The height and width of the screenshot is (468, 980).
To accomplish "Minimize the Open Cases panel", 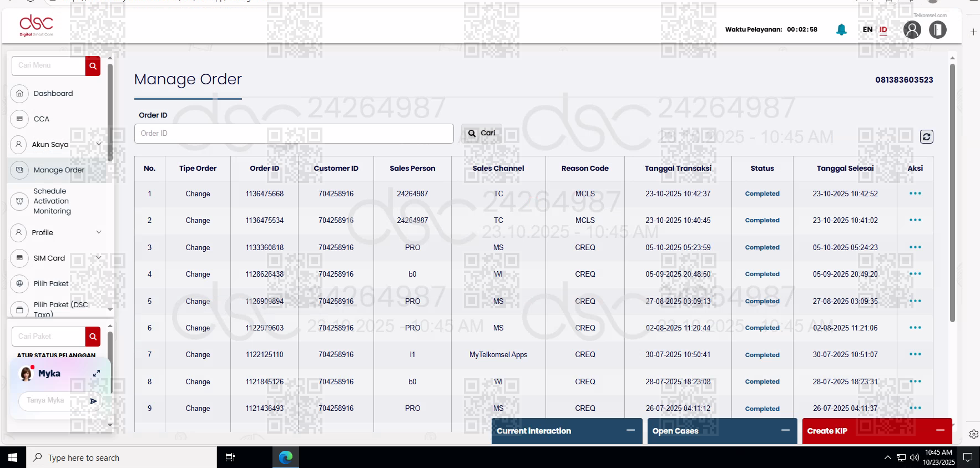I will click(785, 430).
